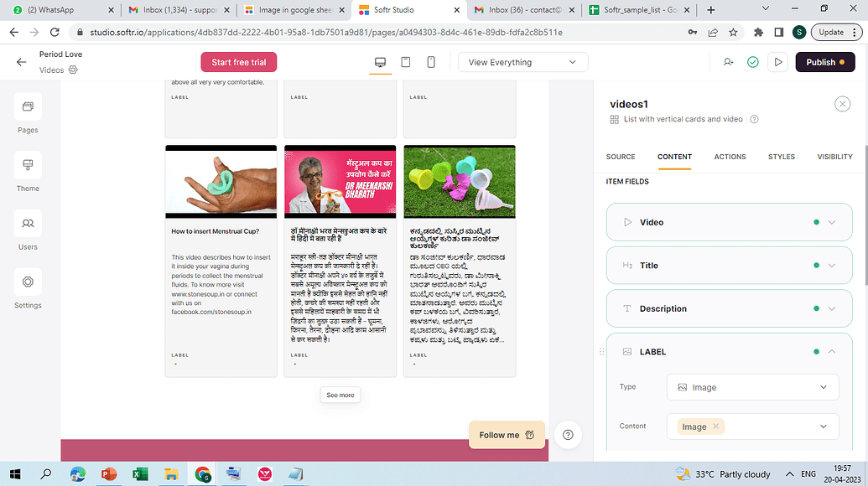The width and height of the screenshot is (868, 486).
Task: Open the Users section icon
Action: point(28,224)
